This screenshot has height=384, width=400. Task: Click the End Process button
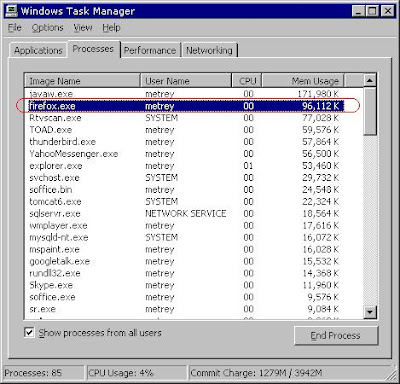(x=336, y=335)
